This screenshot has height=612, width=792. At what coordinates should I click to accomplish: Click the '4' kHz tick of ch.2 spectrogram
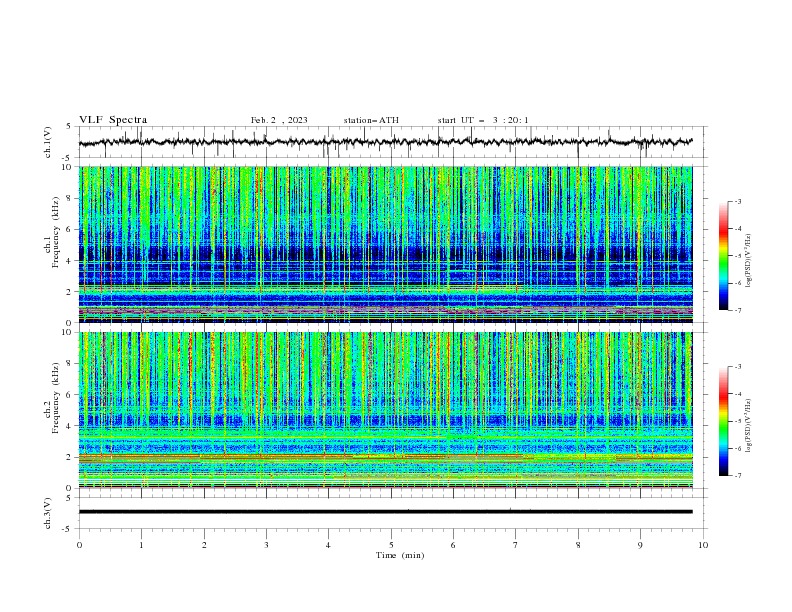(x=71, y=426)
